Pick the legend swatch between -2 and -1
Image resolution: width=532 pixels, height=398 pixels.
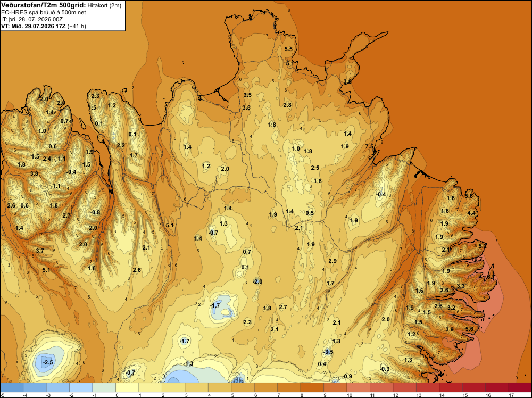[x=81, y=387]
